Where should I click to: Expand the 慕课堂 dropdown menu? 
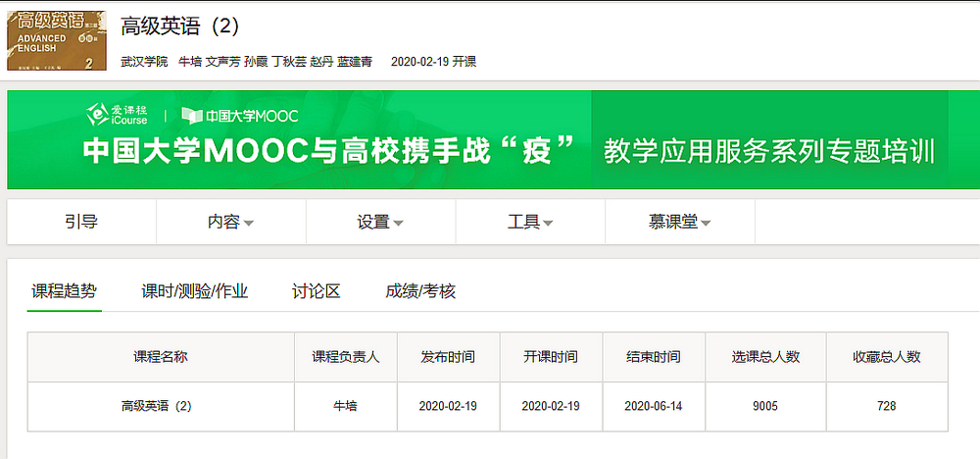tap(680, 222)
